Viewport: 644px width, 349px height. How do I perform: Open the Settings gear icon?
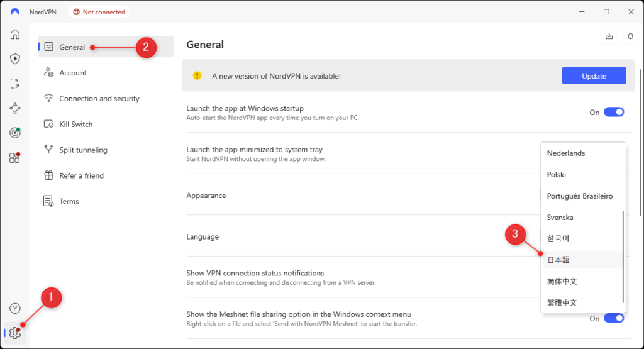[x=15, y=333]
